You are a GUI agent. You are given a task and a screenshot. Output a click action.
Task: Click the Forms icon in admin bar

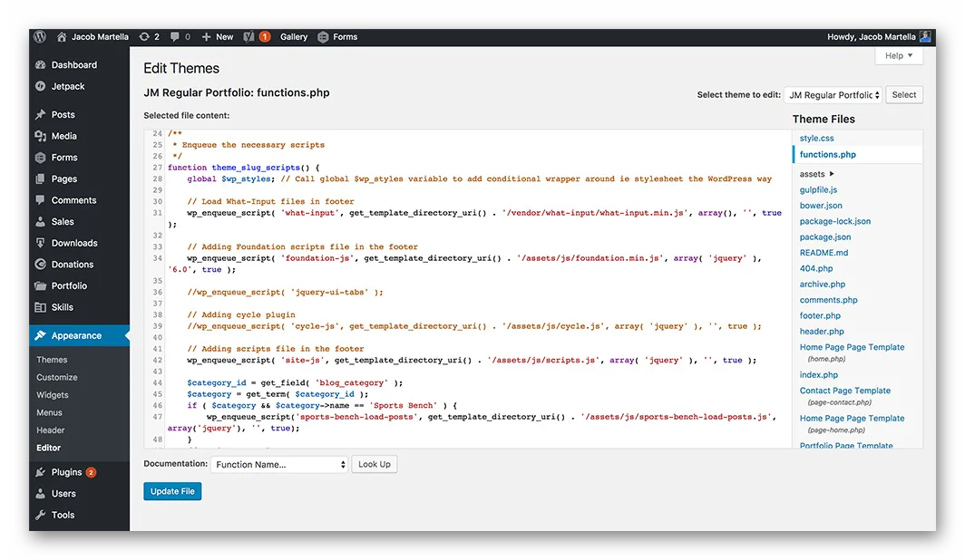point(323,37)
